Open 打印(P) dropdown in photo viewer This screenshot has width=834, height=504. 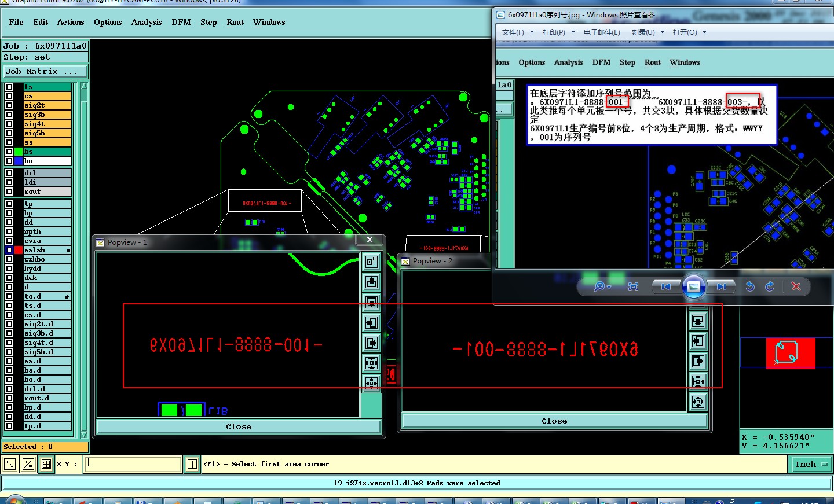pyautogui.click(x=559, y=32)
